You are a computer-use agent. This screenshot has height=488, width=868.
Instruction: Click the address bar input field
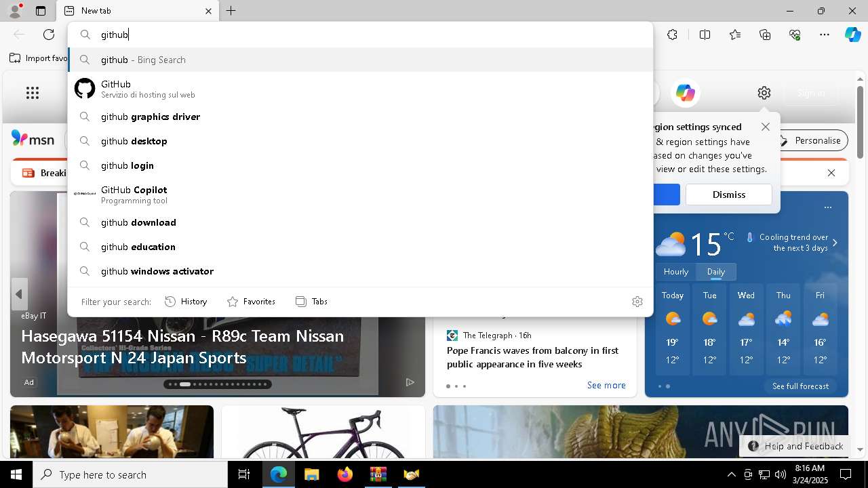tap(361, 35)
